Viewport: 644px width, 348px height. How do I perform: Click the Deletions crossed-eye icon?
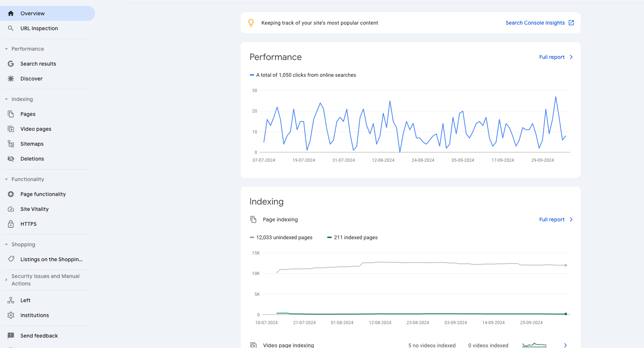(11, 159)
